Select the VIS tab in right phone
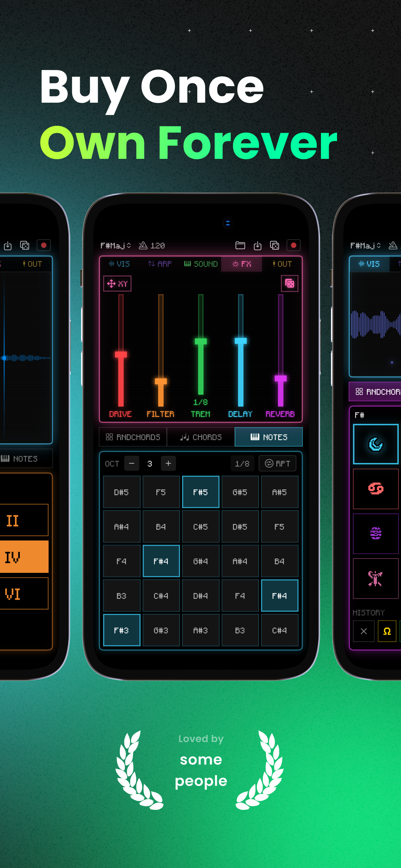The height and width of the screenshot is (868, 401). coord(369,264)
